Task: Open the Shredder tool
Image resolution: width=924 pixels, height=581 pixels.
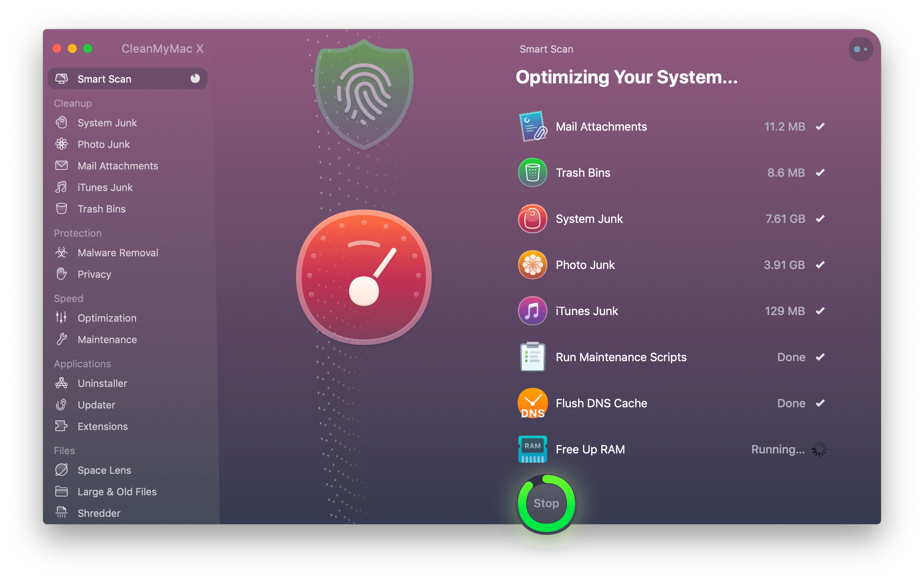Action: (99, 513)
